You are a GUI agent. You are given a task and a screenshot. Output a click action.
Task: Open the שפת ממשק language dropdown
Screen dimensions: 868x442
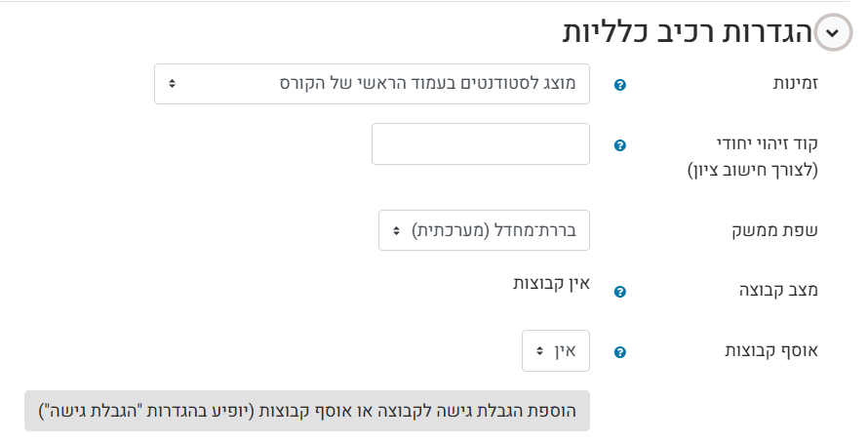pos(484,230)
